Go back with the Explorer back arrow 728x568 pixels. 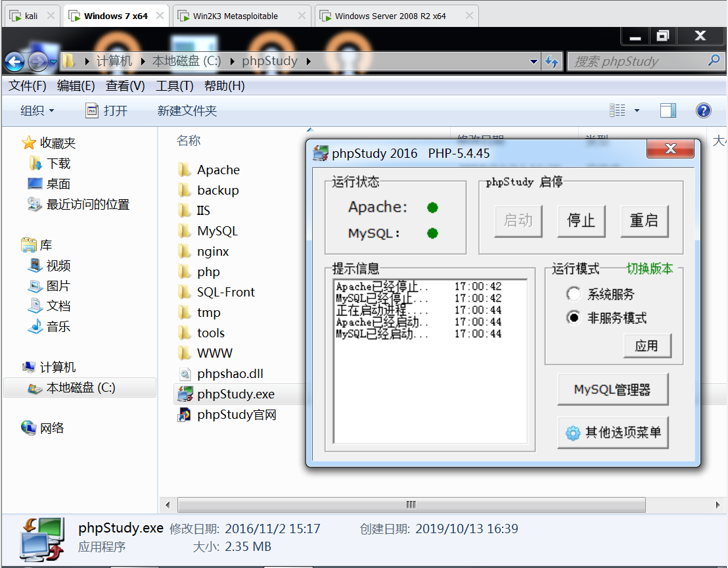[x=14, y=62]
